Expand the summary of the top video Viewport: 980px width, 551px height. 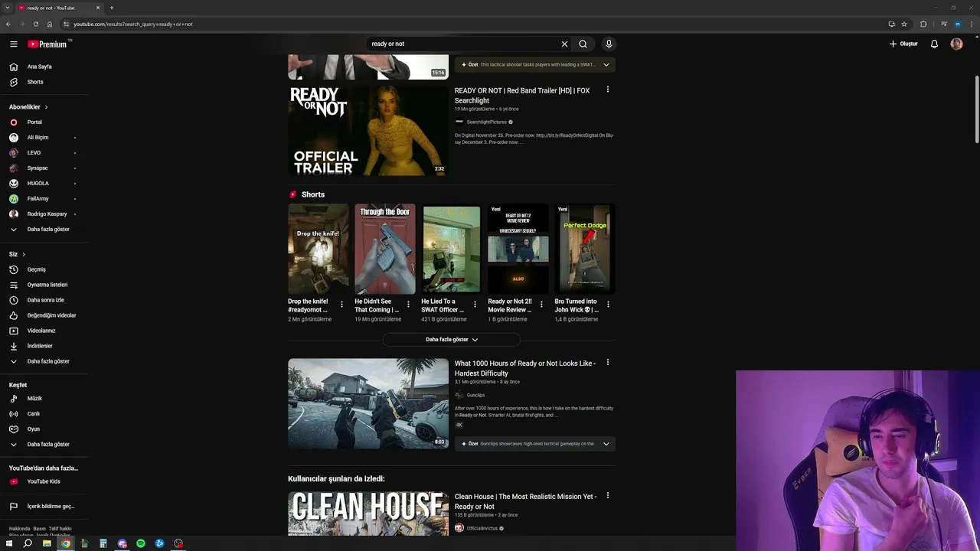pyautogui.click(x=606, y=65)
